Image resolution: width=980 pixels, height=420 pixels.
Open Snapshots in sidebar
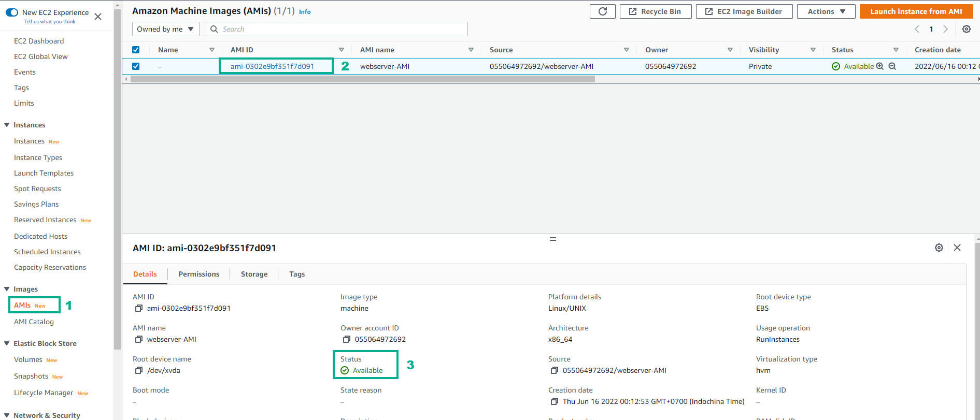tap(31, 376)
